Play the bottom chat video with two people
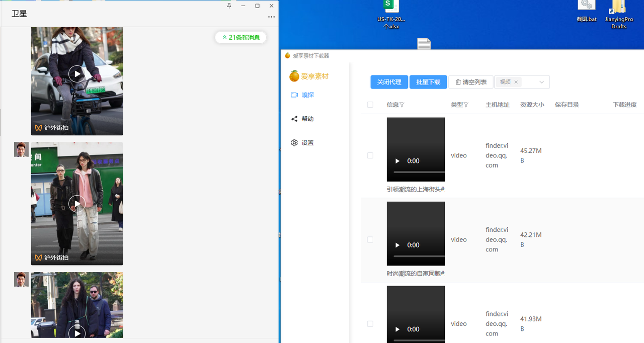The image size is (644, 343). [77, 332]
